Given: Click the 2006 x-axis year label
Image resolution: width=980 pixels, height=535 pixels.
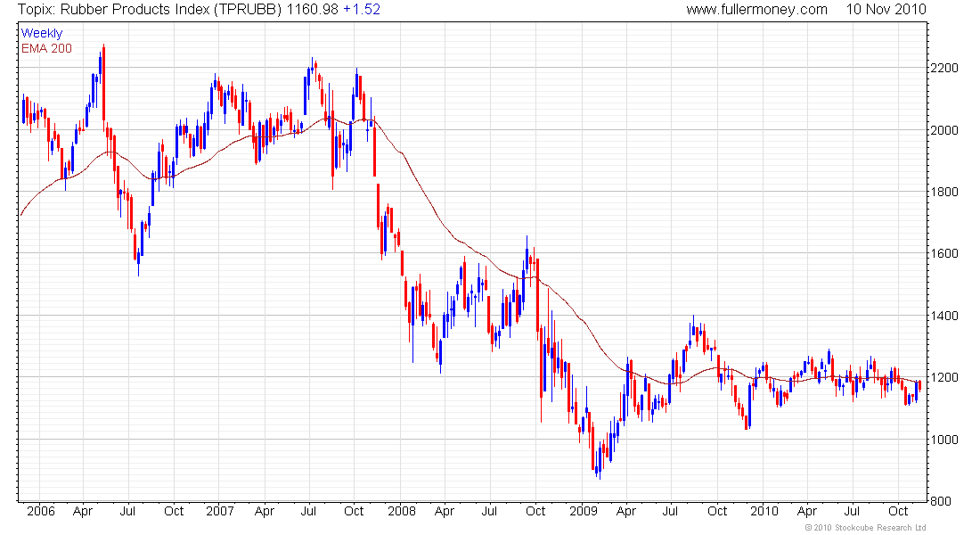Looking at the screenshot, I should (41, 511).
